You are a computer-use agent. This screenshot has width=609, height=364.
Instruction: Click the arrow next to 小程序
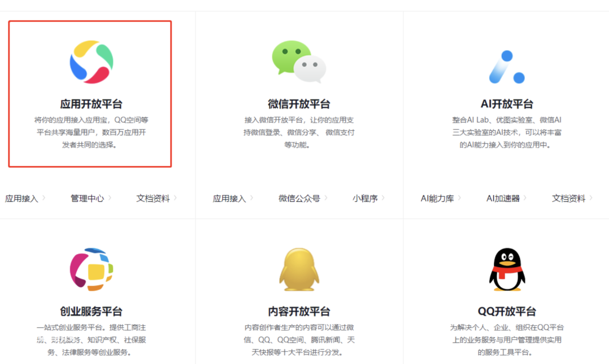tap(383, 198)
